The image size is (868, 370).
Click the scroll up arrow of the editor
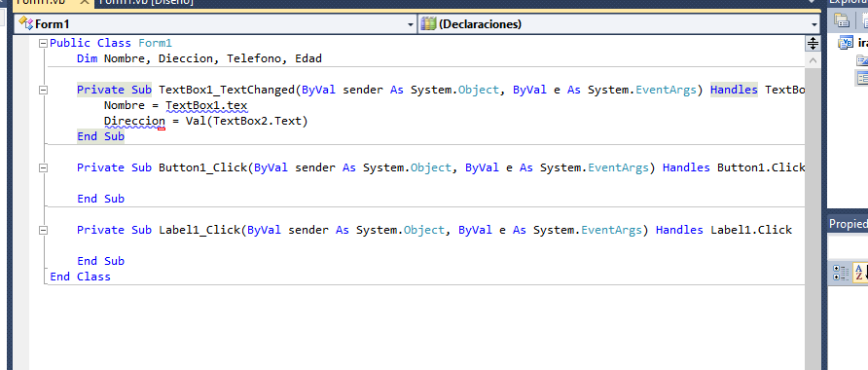(x=813, y=59)
